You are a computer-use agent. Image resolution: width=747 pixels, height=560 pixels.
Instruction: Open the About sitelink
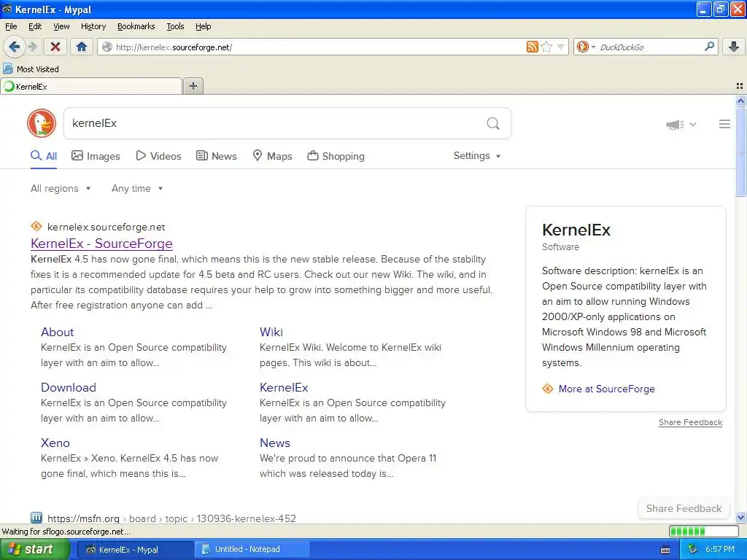pyautogui.click(x=57, y=332)
